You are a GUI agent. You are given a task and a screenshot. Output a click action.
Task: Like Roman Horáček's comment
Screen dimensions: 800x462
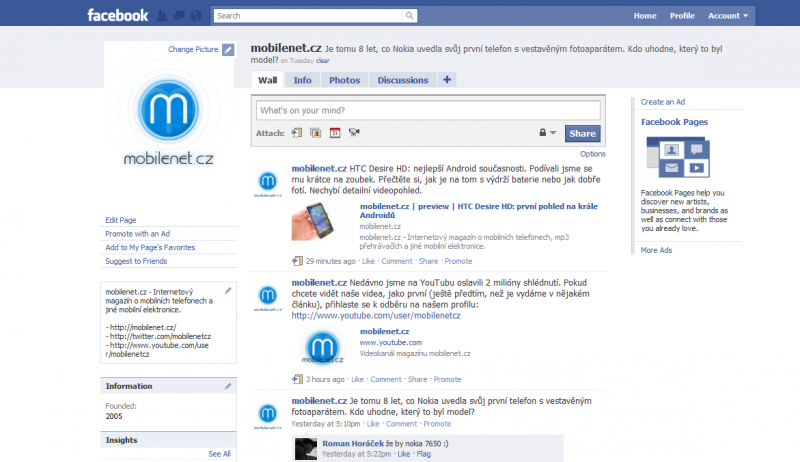coord(404,454)
